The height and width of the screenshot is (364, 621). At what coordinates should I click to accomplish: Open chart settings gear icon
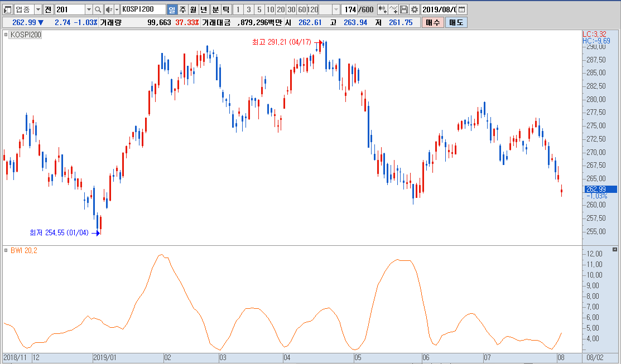414,9
